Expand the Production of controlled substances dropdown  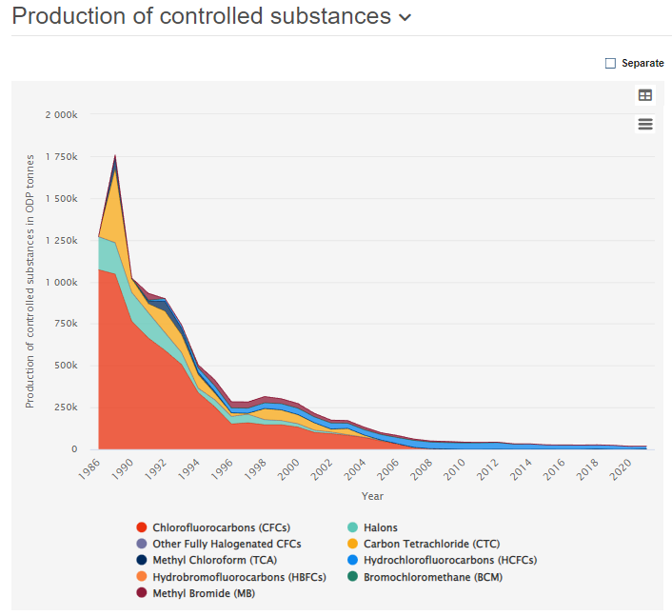tap(405, 18)
